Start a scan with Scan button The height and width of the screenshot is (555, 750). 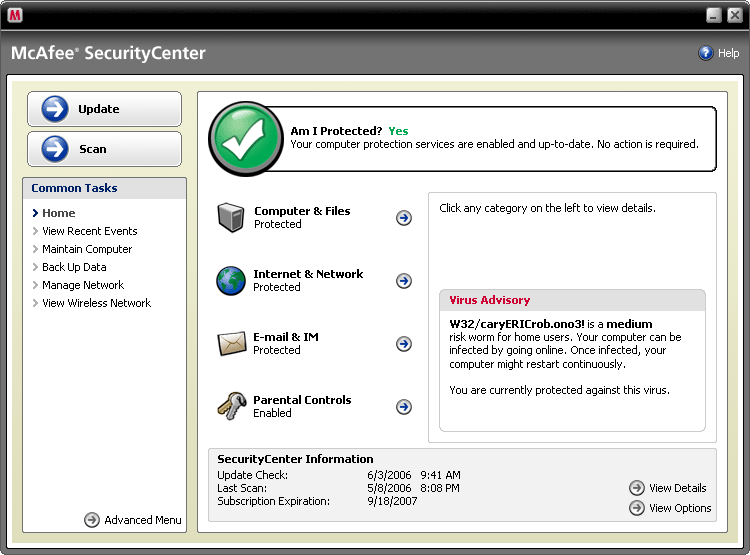pyautogui.click(x=104, y=149)
